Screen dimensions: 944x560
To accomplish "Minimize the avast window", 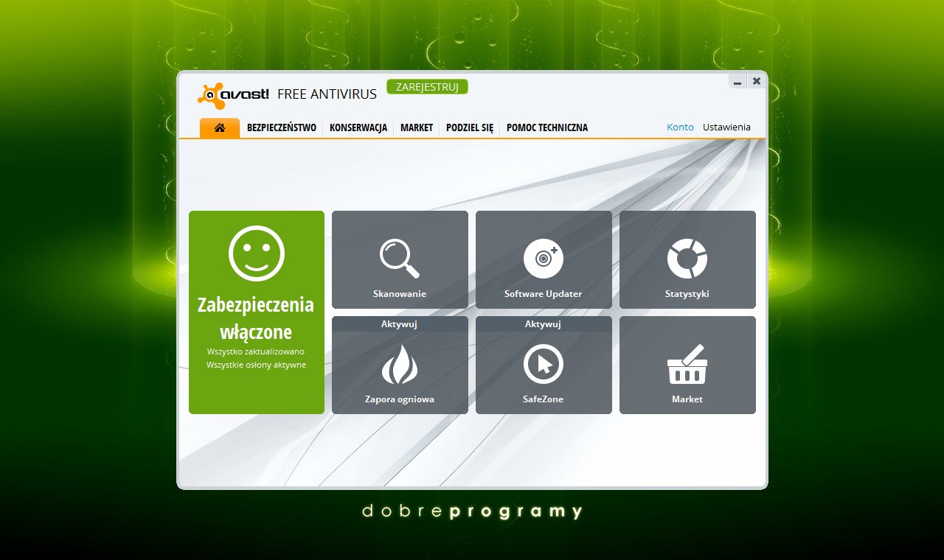I will pyautogui.click(x=737, y=82).
